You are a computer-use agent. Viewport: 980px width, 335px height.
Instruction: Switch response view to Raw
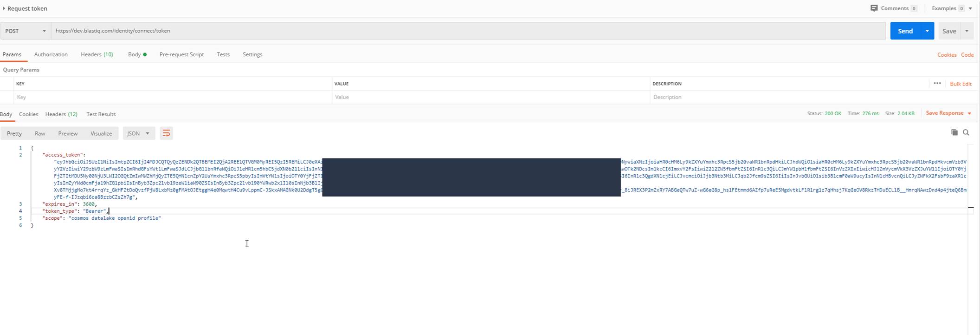(40, 133)
